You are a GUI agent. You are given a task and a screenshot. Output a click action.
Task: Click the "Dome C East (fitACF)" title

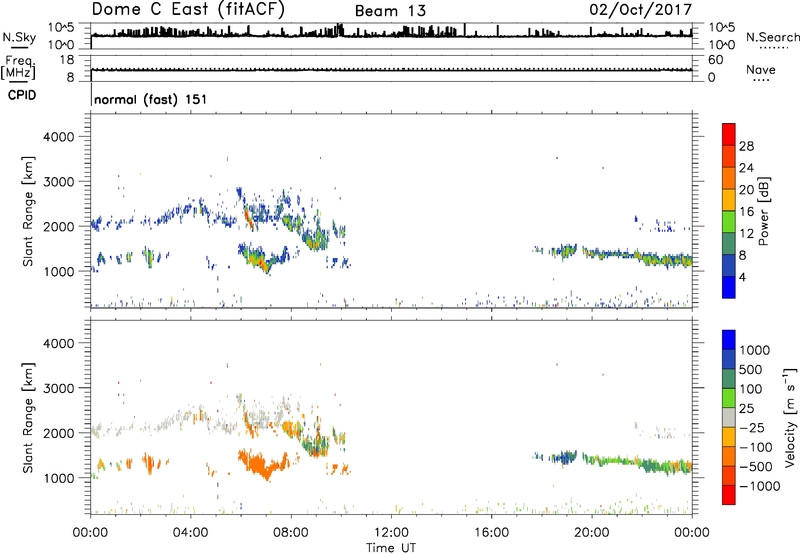[x=188, y=10]
